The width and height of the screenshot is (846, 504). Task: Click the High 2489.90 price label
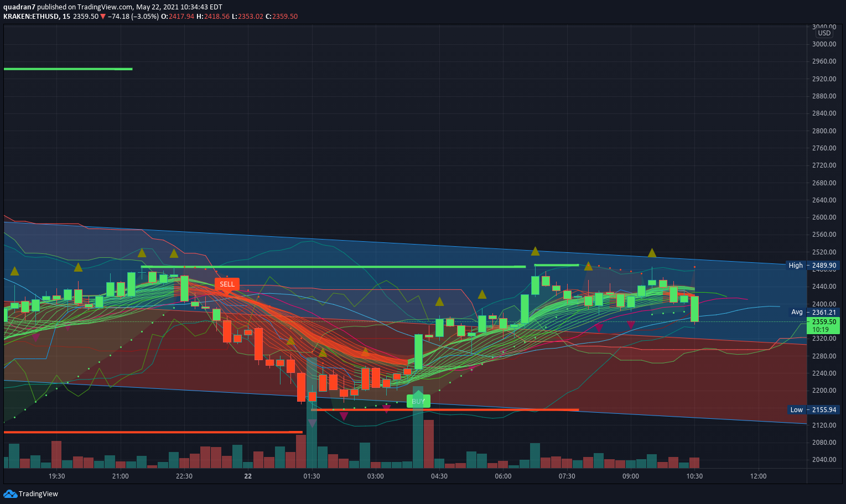click(x=813, y=266)
